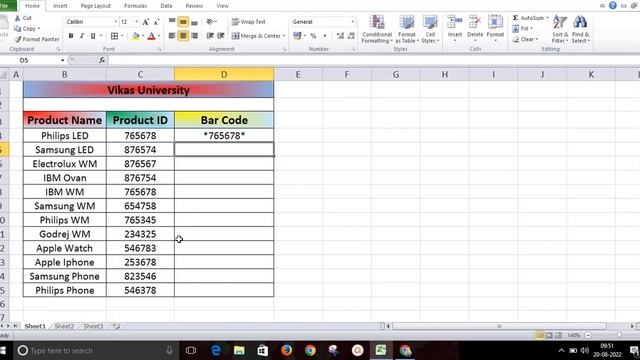Open Conditional Formatting
640x360 pixels.
377,29
